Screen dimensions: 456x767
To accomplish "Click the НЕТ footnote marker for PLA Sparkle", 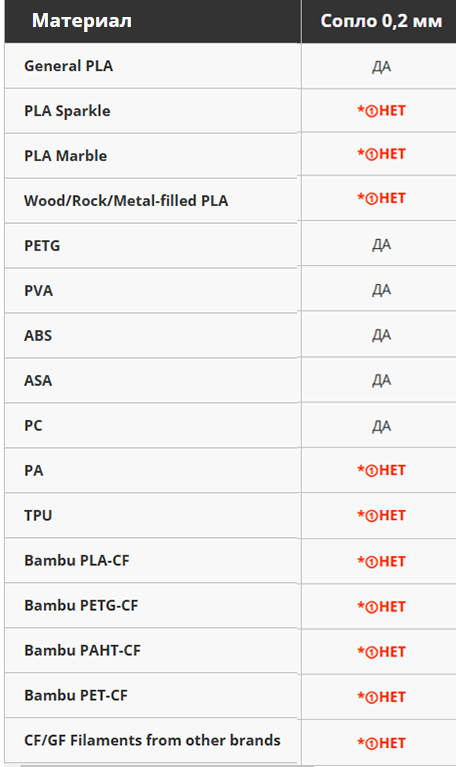I will [x=381, y=111].
